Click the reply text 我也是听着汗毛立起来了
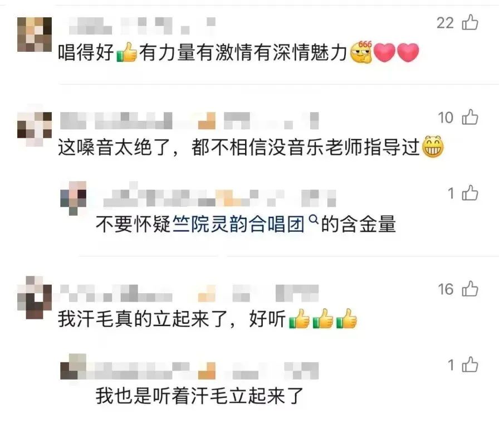Image resolution: width=504 pixels, height=427 pixels. coord(199,396)
